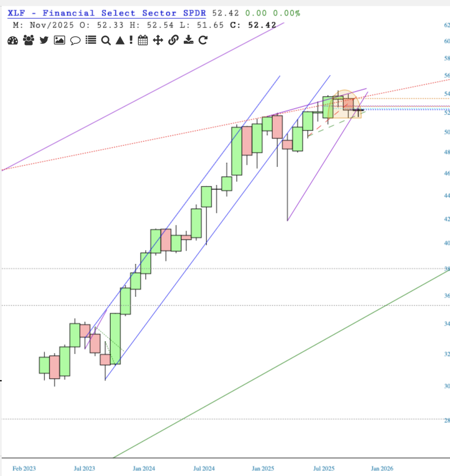The image size is (450, 476).
Task: Click the H: 52.54 high value
Action: (x=152, y=25)
